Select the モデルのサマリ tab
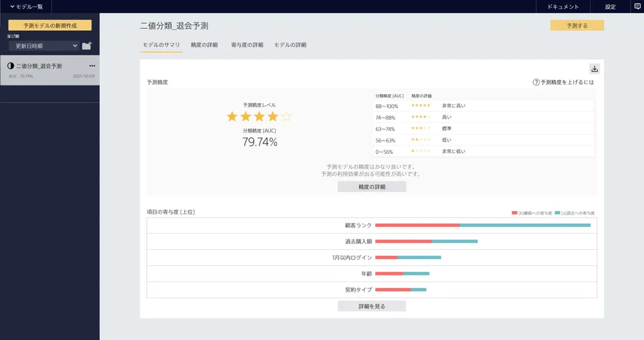The image size is (644, 340). [161, 45]
